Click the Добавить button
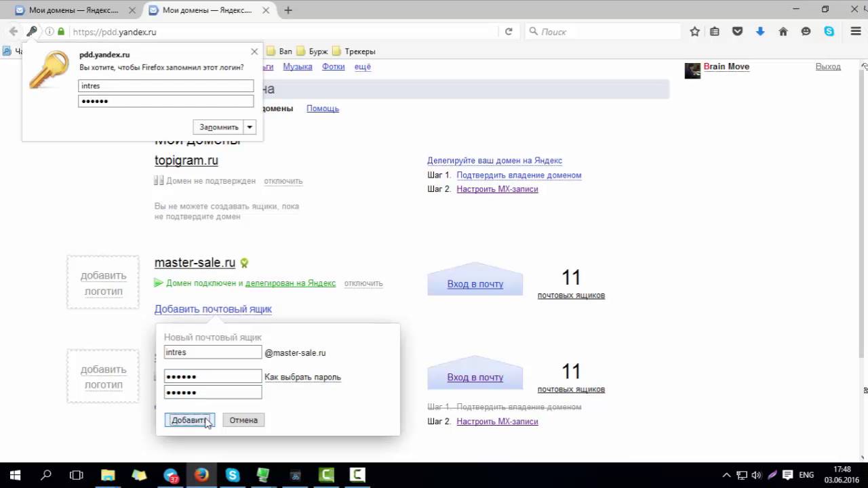This screenshot has width=868, height=488. 189,420
